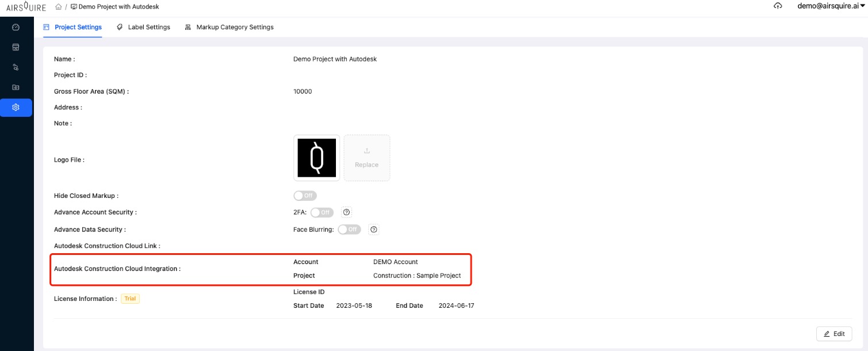This screenshot has width=868, height=351.
Task: Open the storefront icon in sidebar
Action: 16,47
